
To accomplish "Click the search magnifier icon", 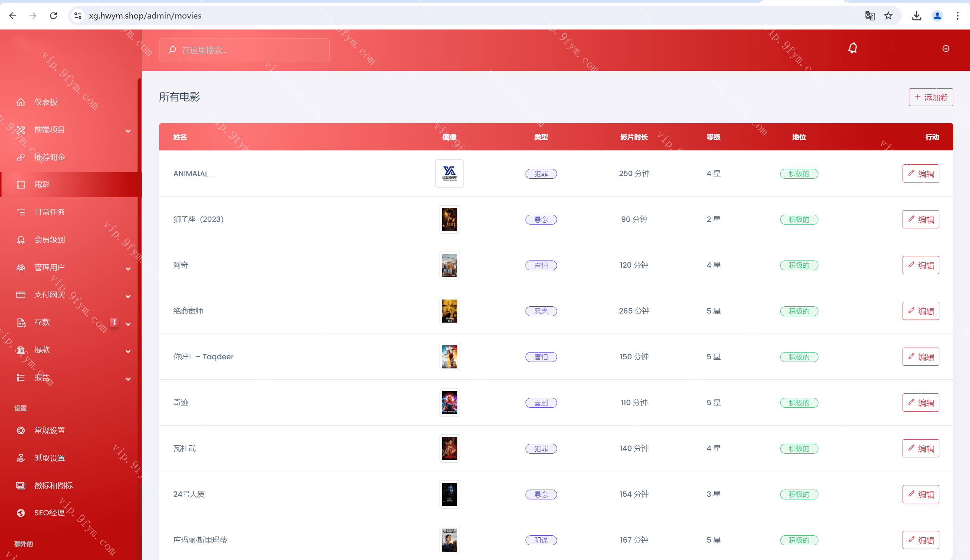I will tap(172, 50).
